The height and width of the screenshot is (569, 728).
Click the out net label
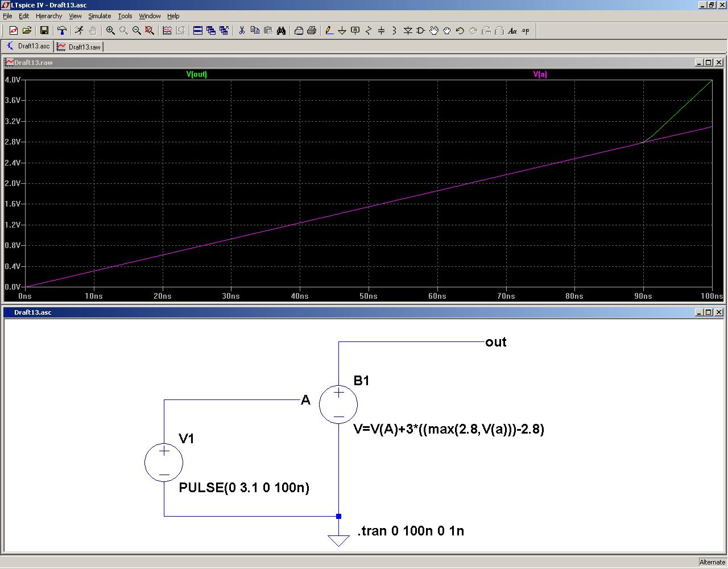click(496, 342)
